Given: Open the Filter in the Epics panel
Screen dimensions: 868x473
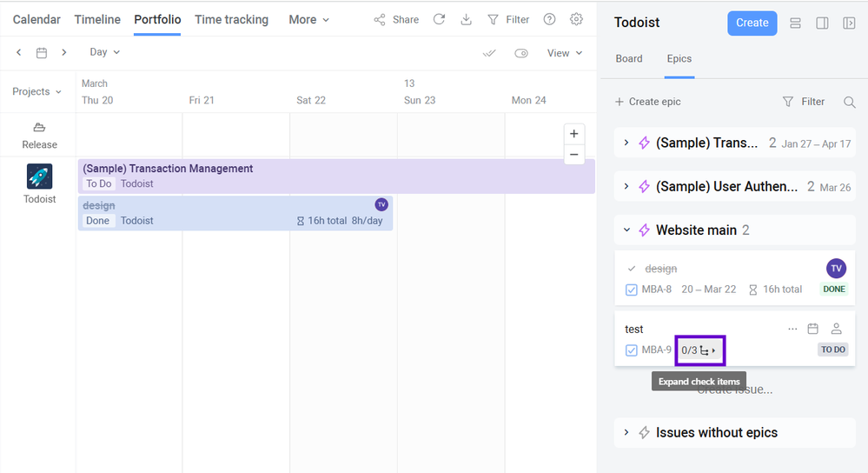Looking at the screenshot, I should [803, 102].
